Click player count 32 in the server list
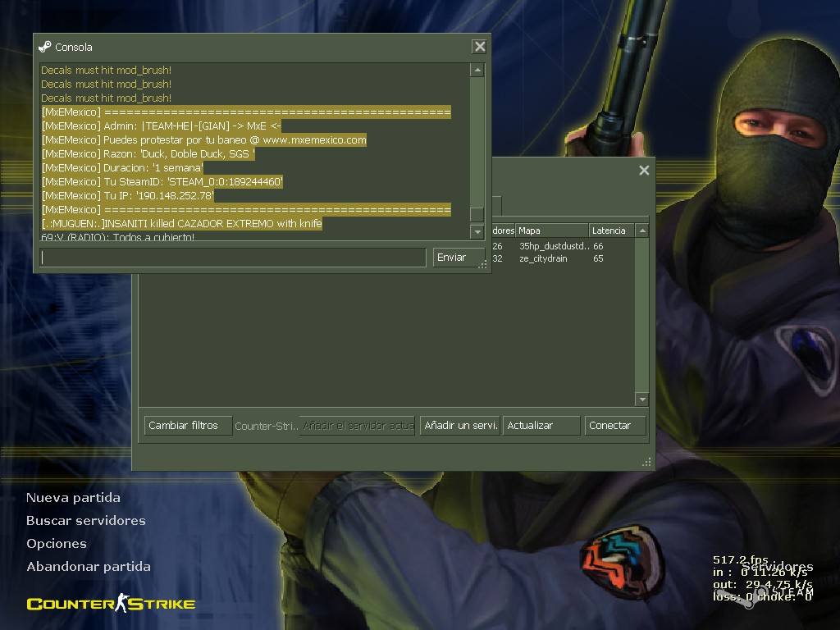The width and height of the screenshot is (840, 630). (x=497, y=258)
